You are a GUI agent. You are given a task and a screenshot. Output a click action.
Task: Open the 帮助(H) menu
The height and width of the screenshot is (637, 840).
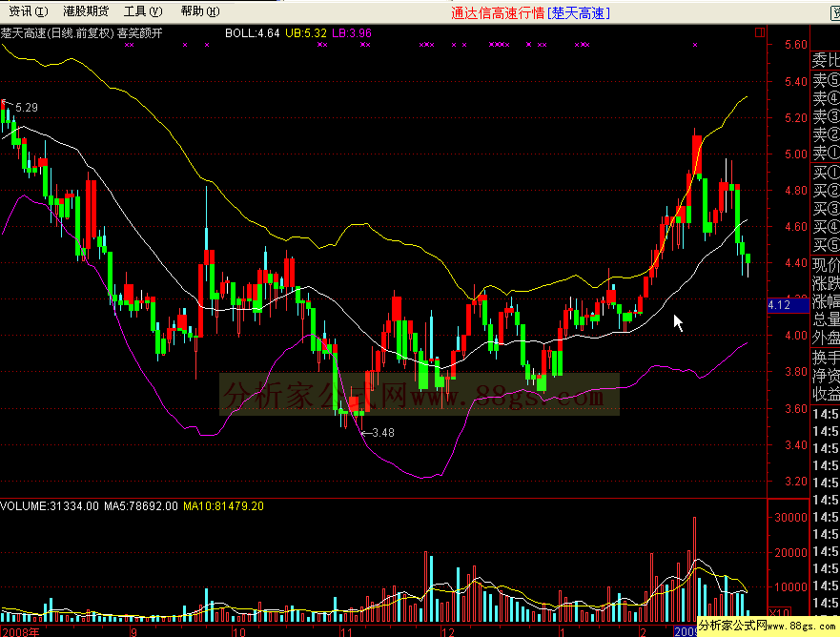(x=200, y=11)
